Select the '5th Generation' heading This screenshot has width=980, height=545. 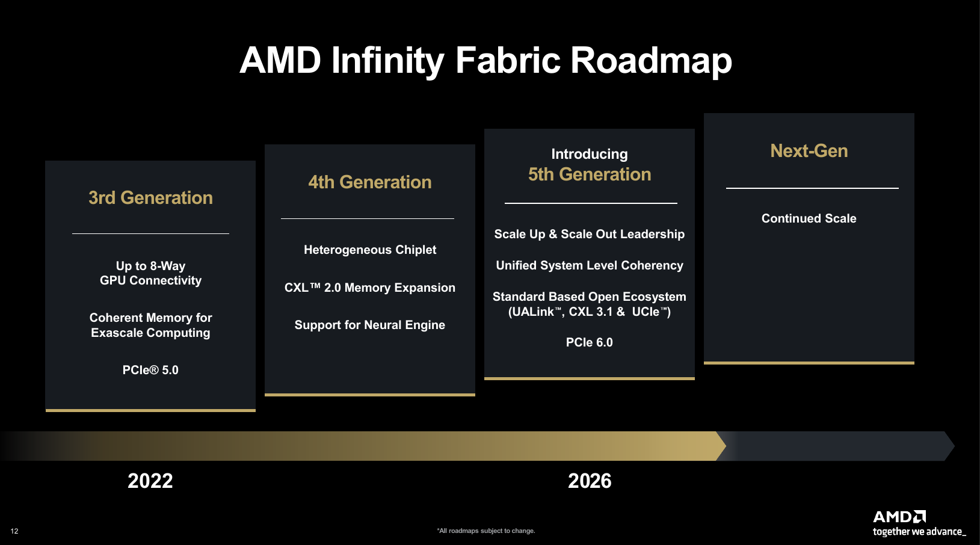coord(590,174)
